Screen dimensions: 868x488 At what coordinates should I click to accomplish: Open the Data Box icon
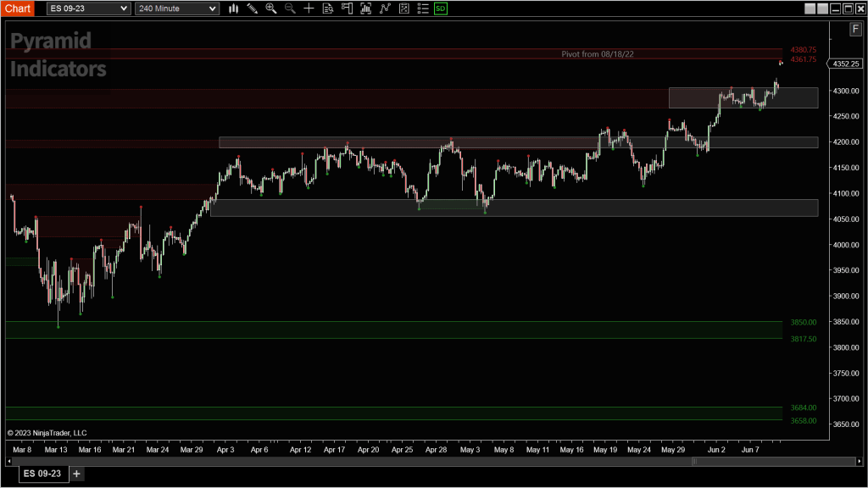pyautogui.click(x=327, y=8)
